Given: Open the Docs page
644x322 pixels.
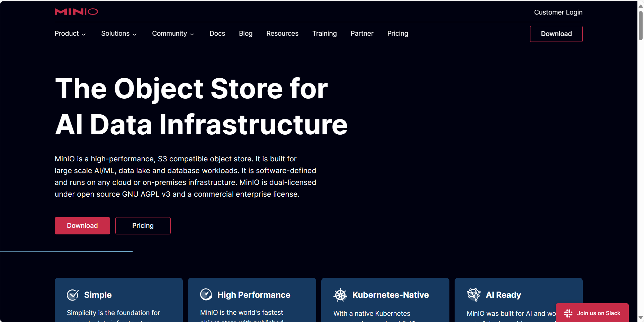Looking at the screenshot, I should (217, 34).
